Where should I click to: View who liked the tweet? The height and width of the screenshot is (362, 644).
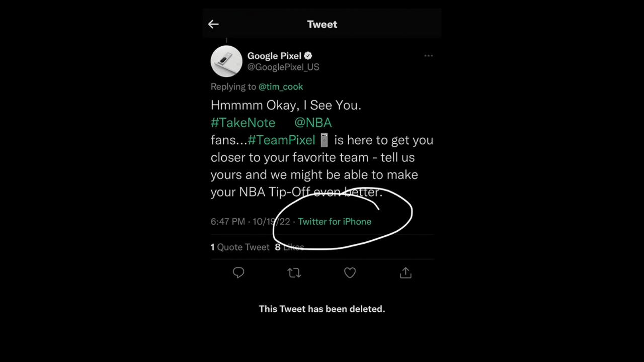pos(289,247)
